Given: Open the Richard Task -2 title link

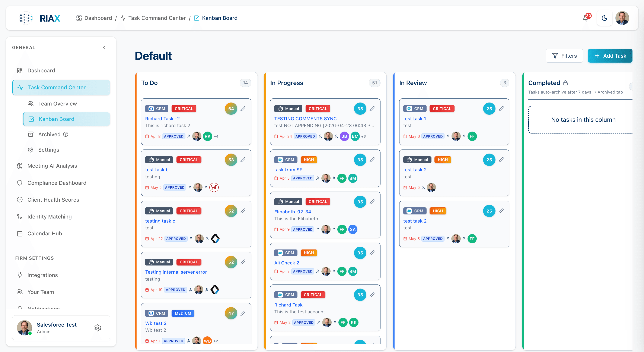Looking at the screenshot, I should (x=163, y=119).
